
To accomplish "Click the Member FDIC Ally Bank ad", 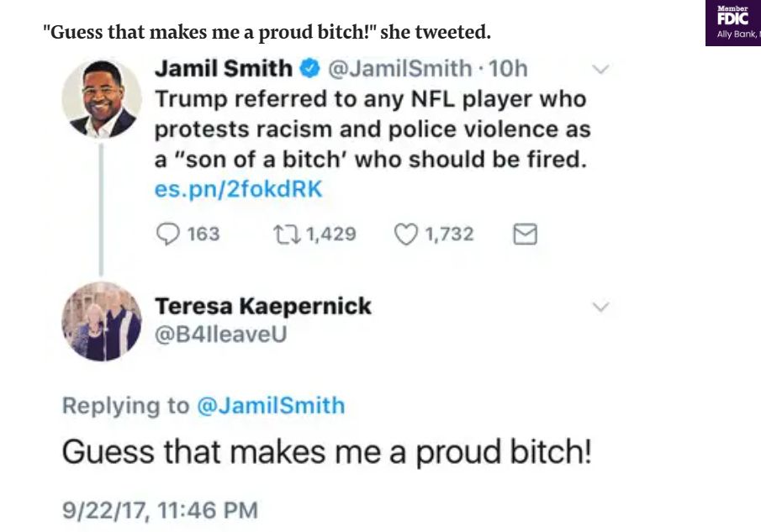I will [733, 23].
